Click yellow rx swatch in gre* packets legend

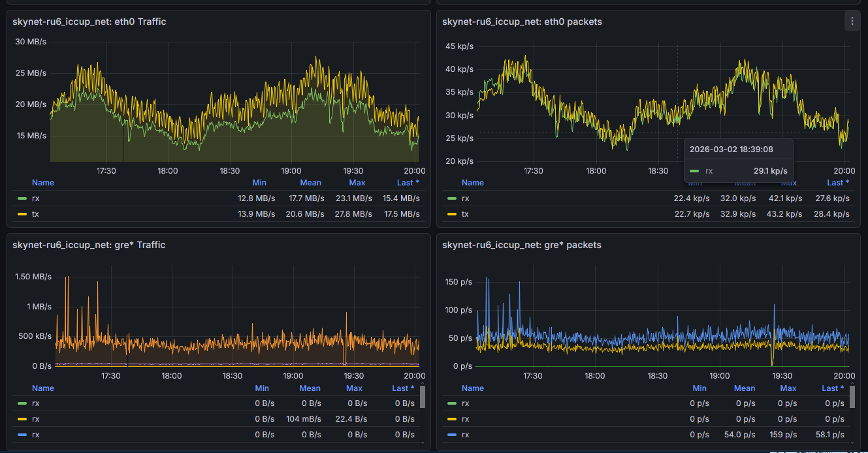click(x=452, y=419)
